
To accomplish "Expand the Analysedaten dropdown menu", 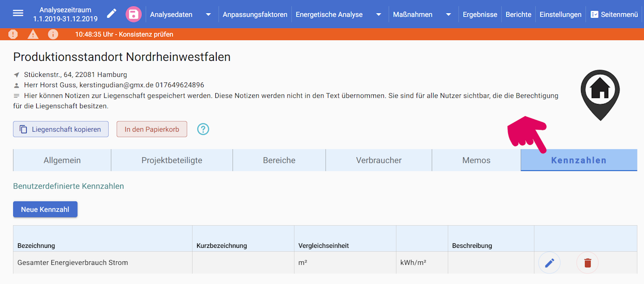I will click(208, 15).
